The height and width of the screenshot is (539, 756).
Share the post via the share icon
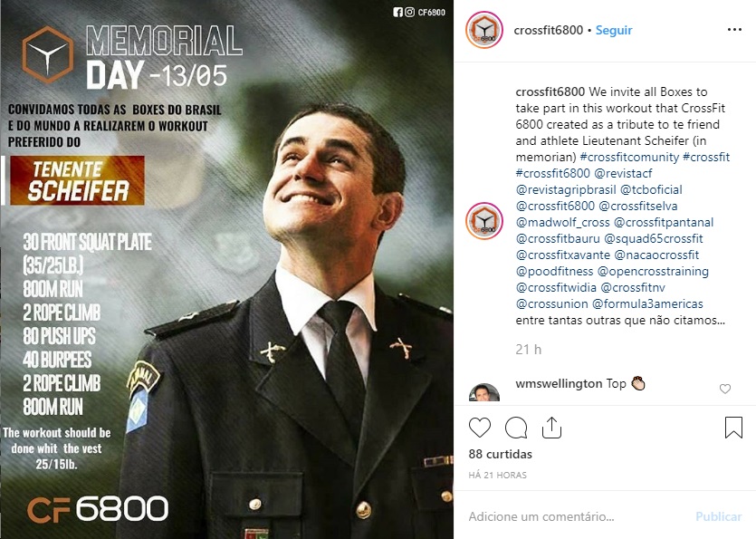(x=551, y=427)
